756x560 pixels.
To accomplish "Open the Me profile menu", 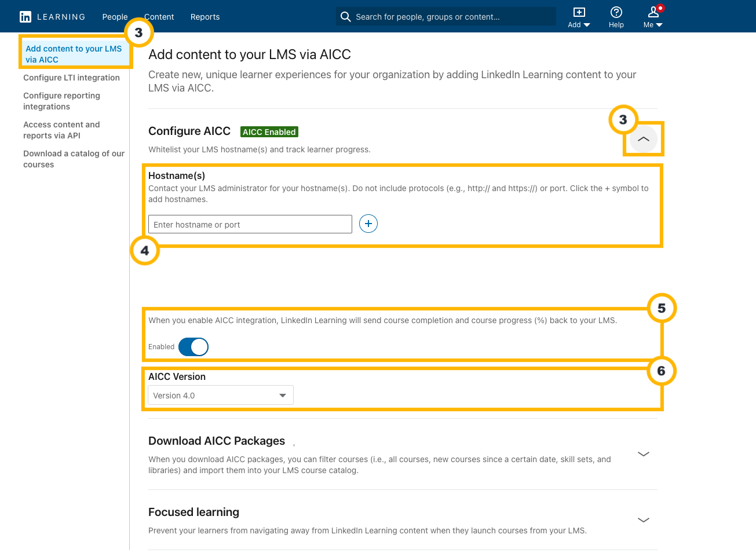I will 653,17.
